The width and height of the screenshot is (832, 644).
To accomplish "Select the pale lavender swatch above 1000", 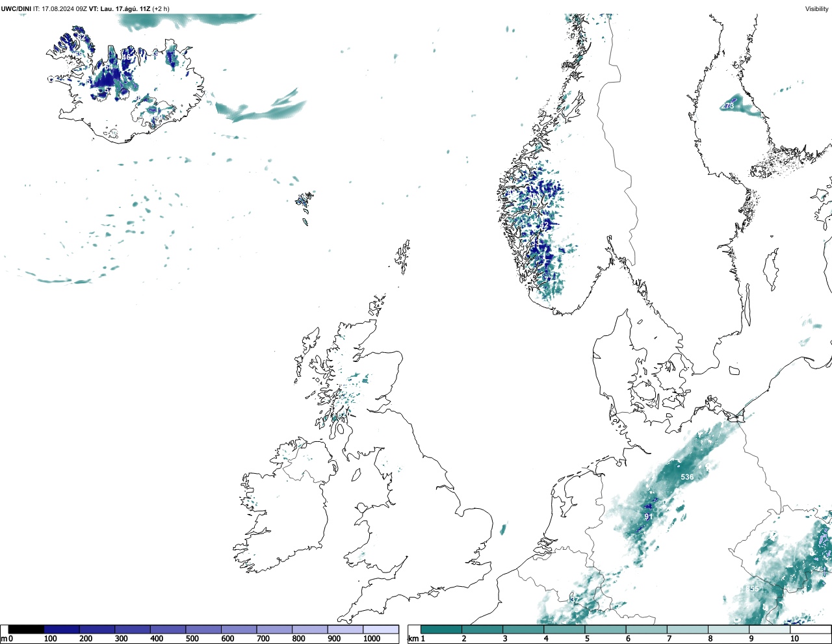I will 381,629.
